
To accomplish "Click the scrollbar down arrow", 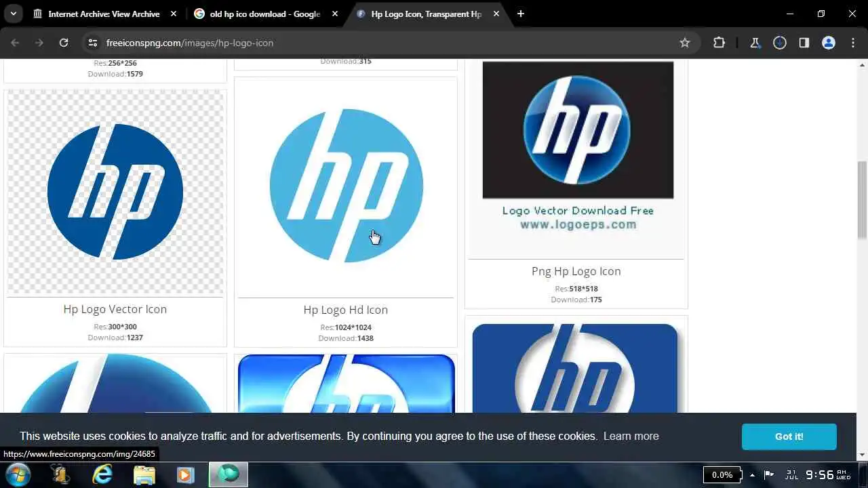I will coord(862,455).
